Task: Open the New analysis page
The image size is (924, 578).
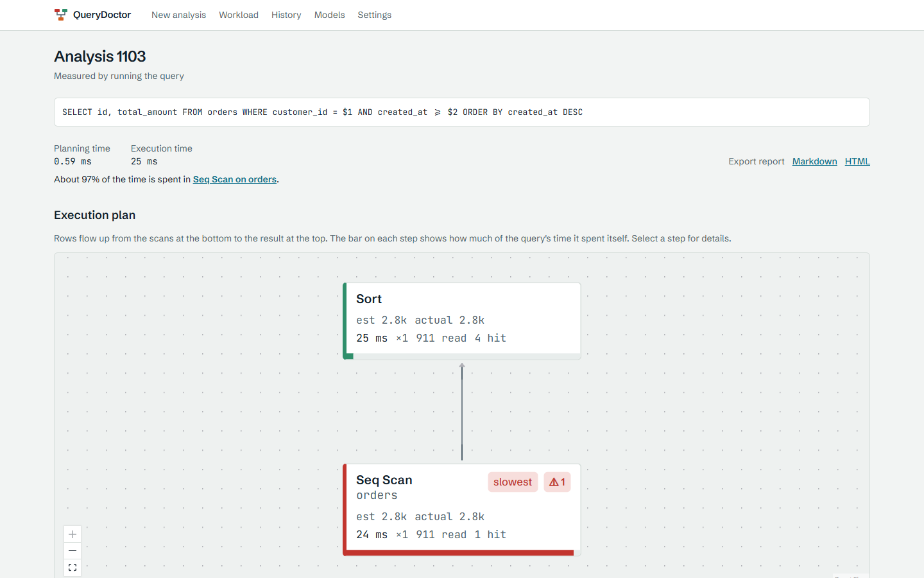Action: click(x=178, y=15)
